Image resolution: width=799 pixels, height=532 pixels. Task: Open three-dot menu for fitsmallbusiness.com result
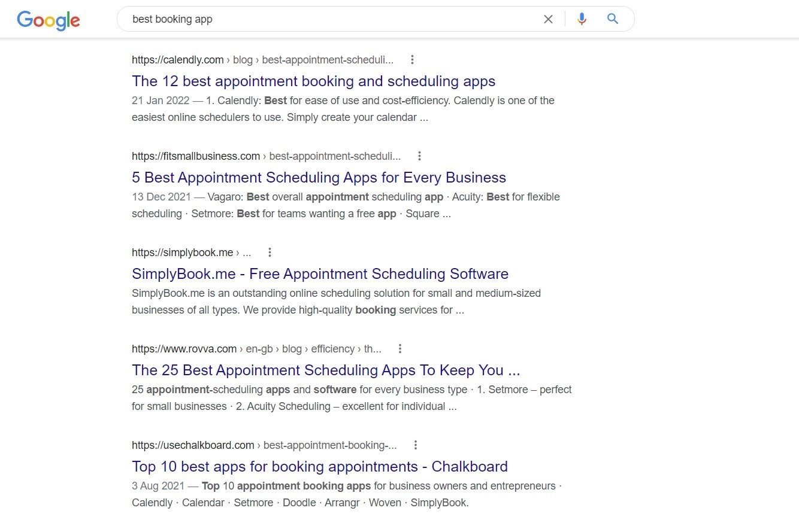(x=419, y=156)
